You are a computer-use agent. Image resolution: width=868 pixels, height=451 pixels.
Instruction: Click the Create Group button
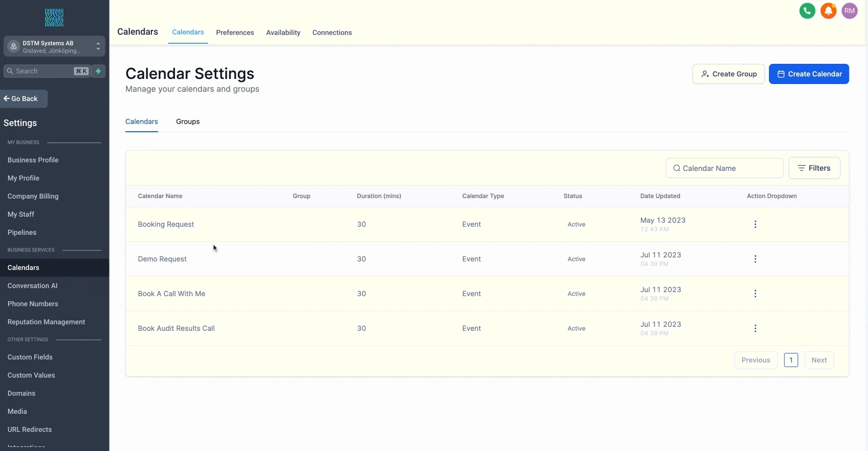[728, 74]
